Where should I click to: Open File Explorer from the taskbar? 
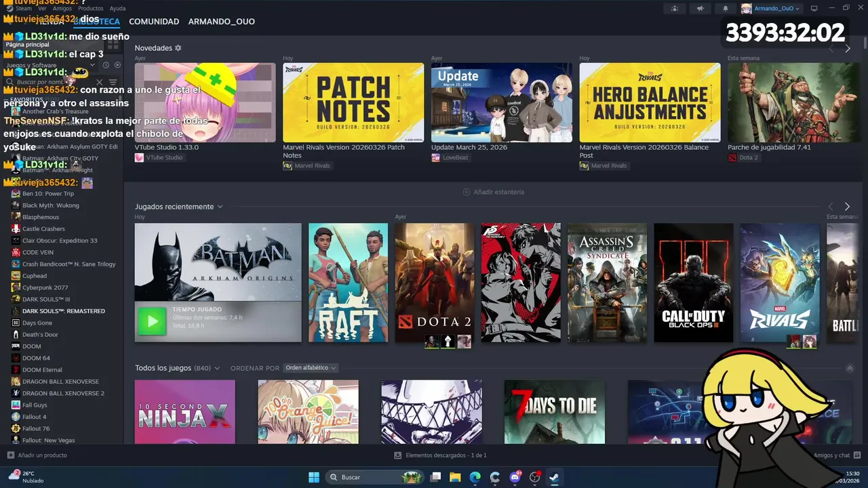(x=455, y=477)
